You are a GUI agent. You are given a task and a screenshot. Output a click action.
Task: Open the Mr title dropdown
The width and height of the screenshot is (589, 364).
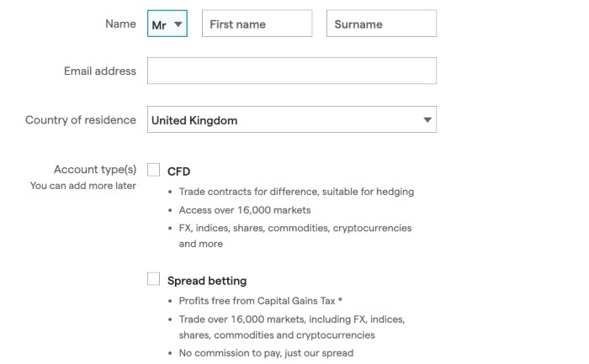[167, 24]
